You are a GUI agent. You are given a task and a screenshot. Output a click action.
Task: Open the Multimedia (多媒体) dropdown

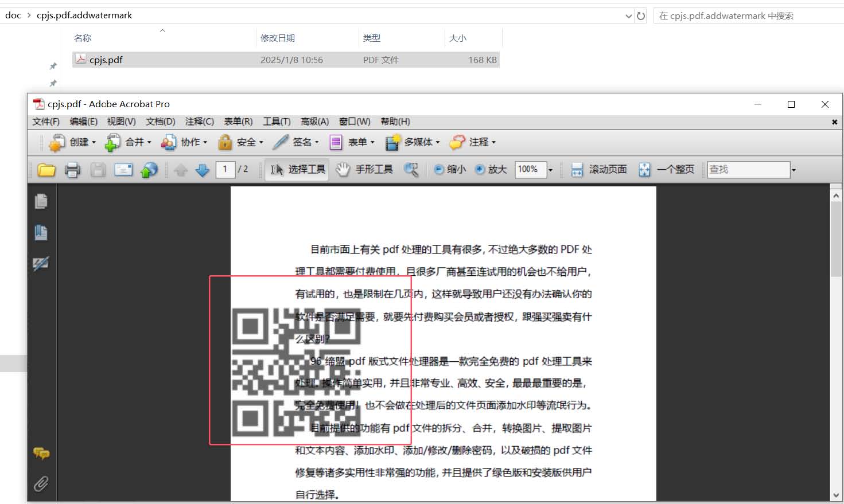pyautogui.click(x=413, y=142)
